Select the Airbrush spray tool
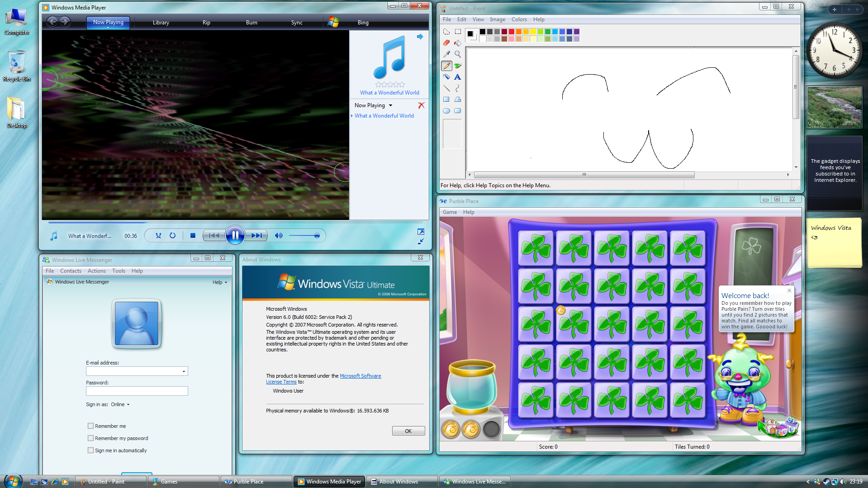 (x=446, y=77)
